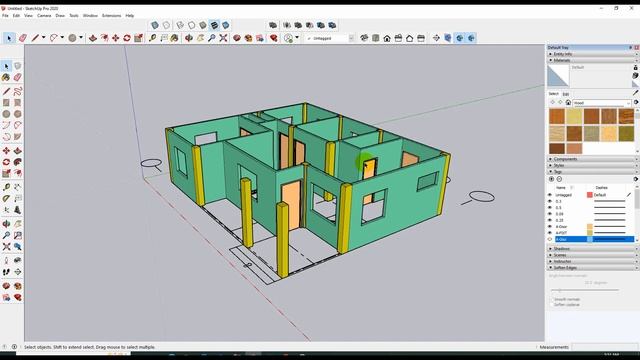Switch to Front view house icon
Viewport: 640px width, 360px height.
click(387, 38)
